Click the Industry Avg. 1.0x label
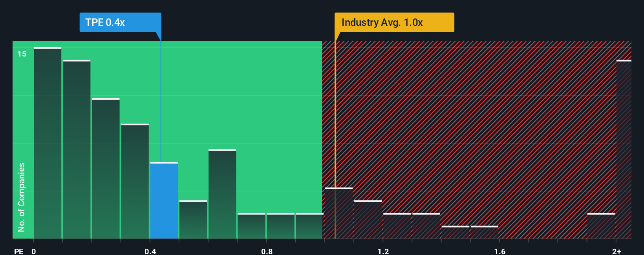Image resolution: width=644 pixels, height=255 pixels. click(394, 22)
